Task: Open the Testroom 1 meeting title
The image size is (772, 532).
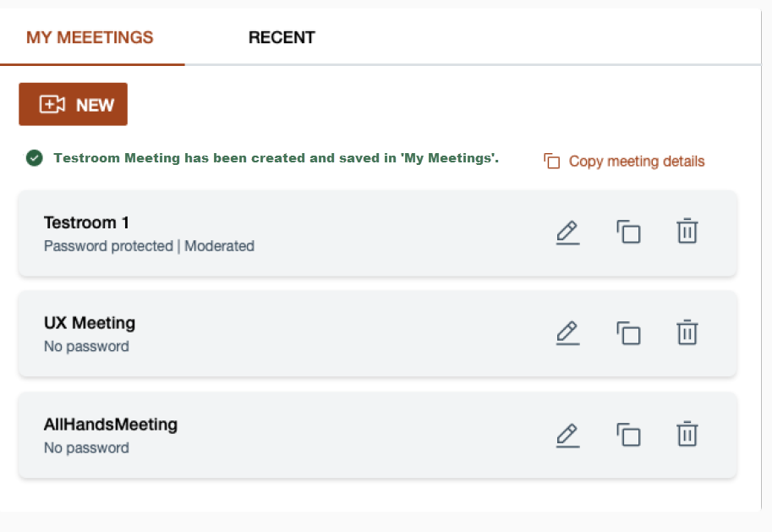Action: 86,222
